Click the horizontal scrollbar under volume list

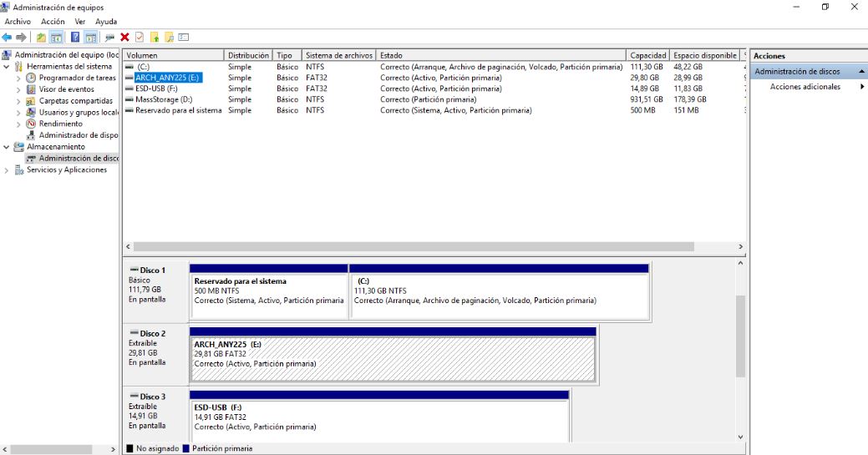pyautogui.click(x=418, y=247)
